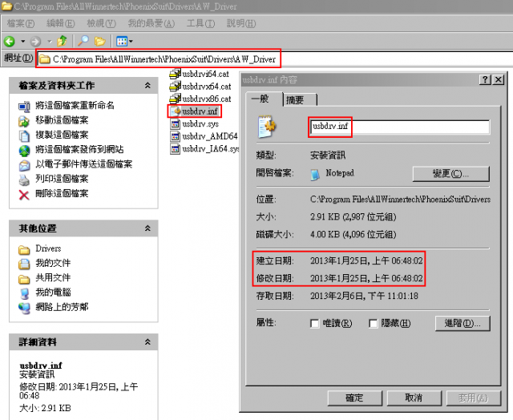Toggle the 隱藏(H) hidden checkbox

[373, 324]
